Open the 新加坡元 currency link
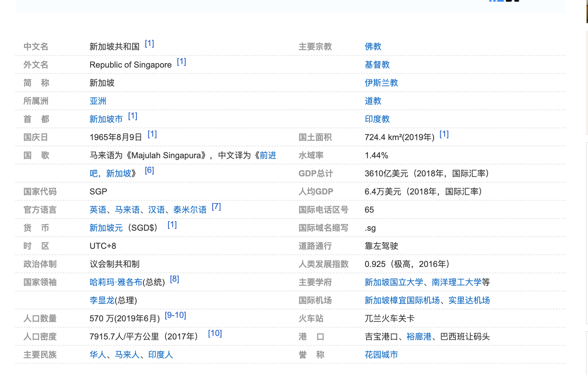The height and width of the screenshot is (375, 588). pyautogui.click(x=106, y=228)
